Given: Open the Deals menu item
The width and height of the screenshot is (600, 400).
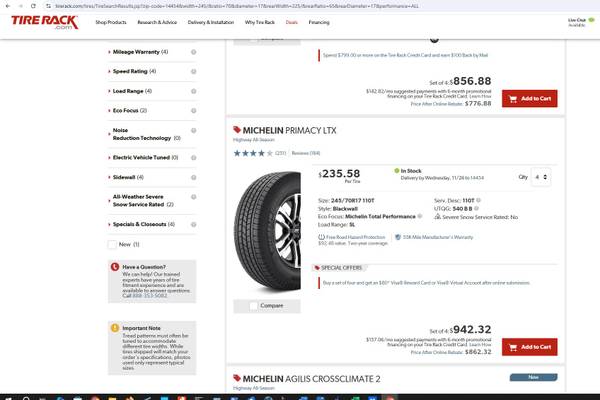Looking at the screenshot, I should point(291,20).
